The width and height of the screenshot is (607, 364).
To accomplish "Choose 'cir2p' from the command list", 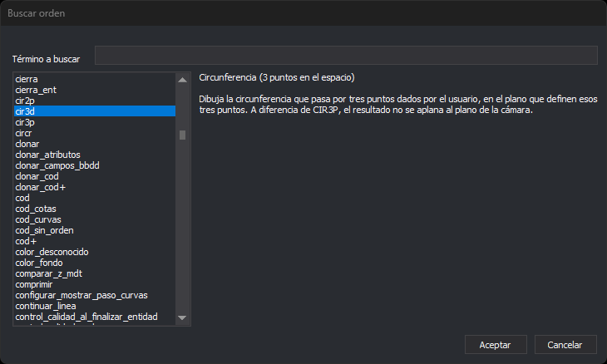I will pyautogui.click(x=95, y=101).
